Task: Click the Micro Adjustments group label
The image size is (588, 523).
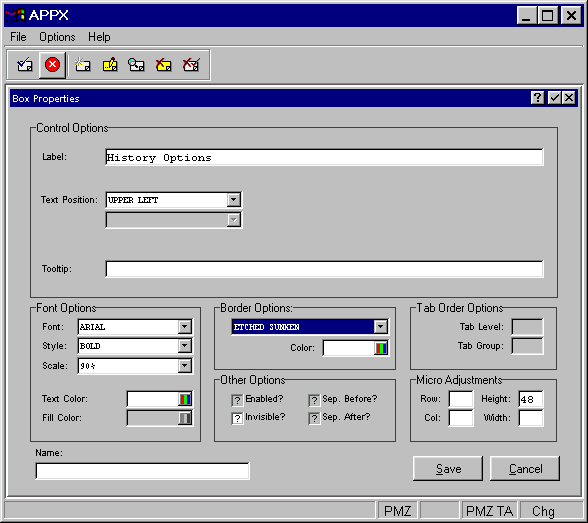Action: point(459,380)
